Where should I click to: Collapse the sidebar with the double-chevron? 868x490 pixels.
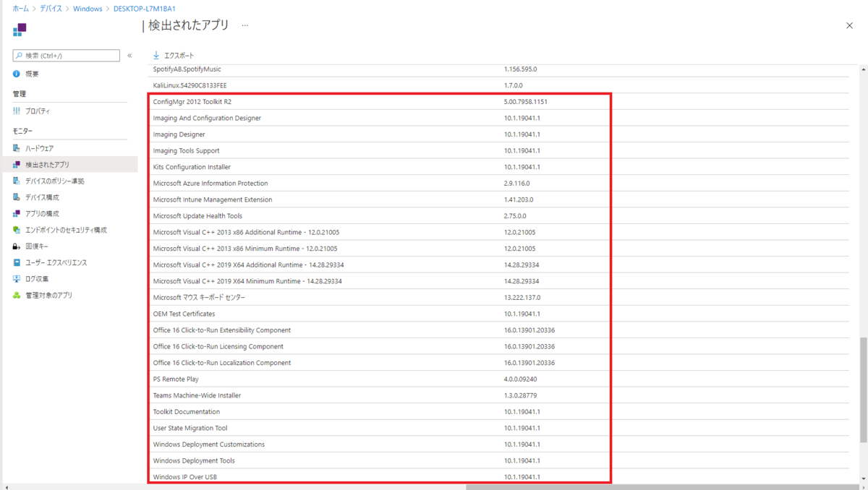coord(129,56)
